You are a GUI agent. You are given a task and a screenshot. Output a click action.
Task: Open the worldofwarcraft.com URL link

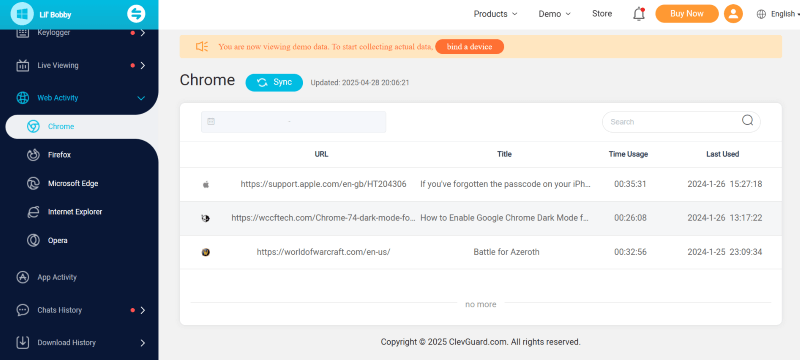pos(323,252)
